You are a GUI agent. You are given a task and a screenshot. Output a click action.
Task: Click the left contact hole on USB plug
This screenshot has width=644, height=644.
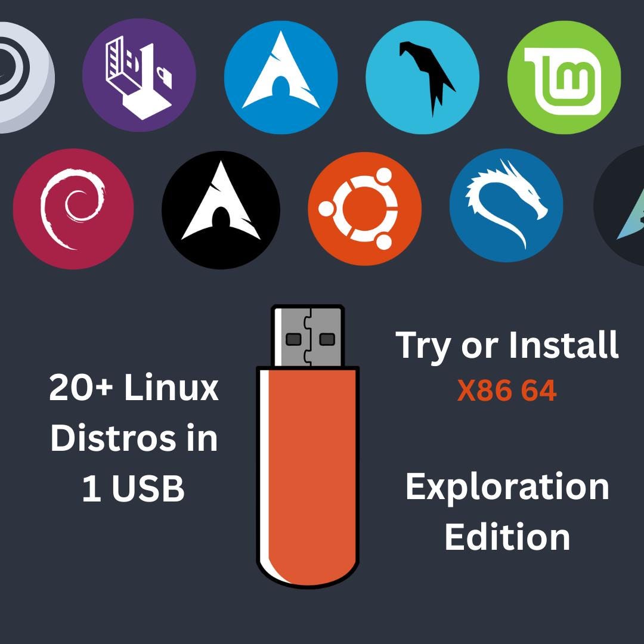tap(293, 339)
